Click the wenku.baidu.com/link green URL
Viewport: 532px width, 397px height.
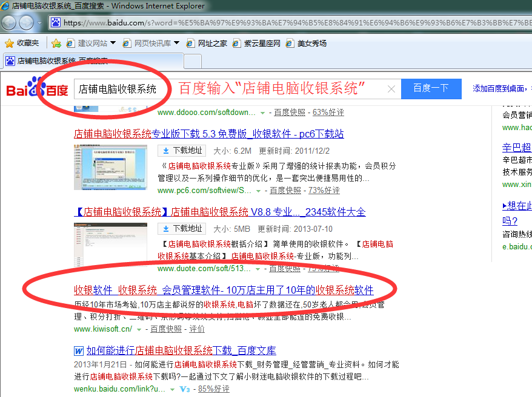119,389
